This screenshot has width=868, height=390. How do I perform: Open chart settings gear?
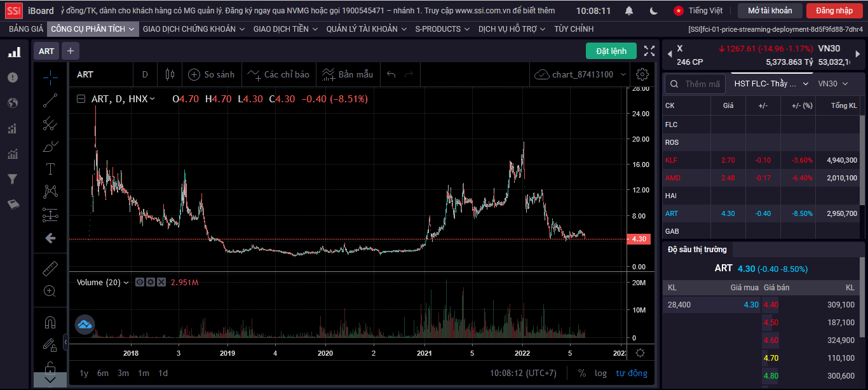click(x=642, y=74)
